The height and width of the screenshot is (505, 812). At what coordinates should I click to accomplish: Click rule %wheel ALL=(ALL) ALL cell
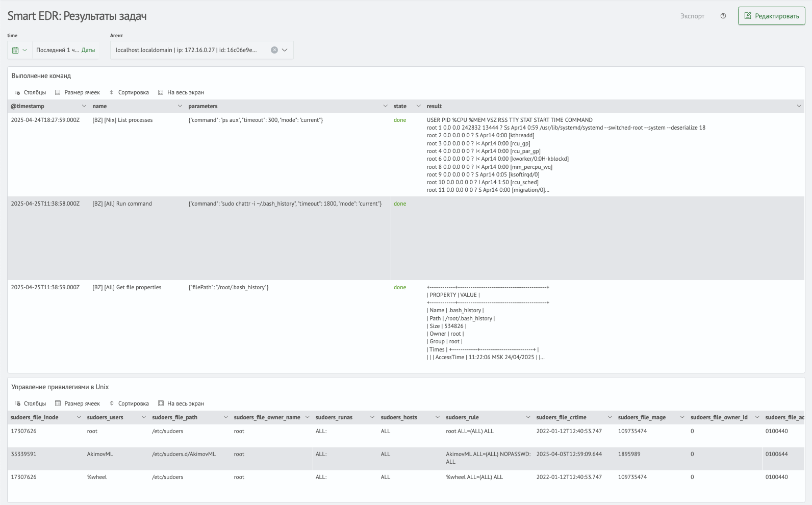coord(474,477)
